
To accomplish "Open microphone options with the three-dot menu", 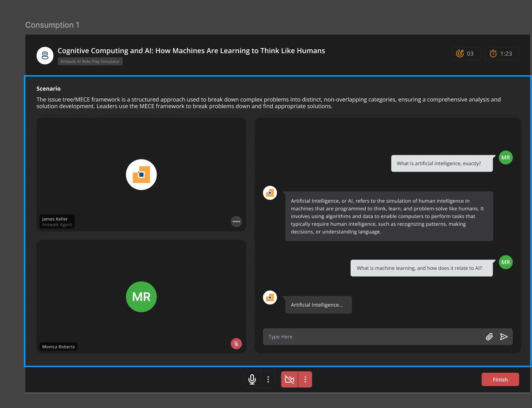I will point(268,379).
